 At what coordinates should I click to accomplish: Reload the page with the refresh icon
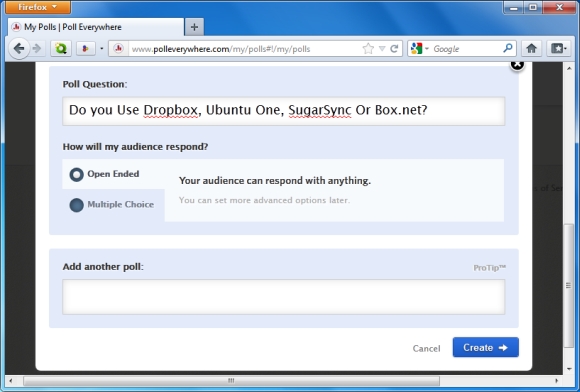coord(394,48)
